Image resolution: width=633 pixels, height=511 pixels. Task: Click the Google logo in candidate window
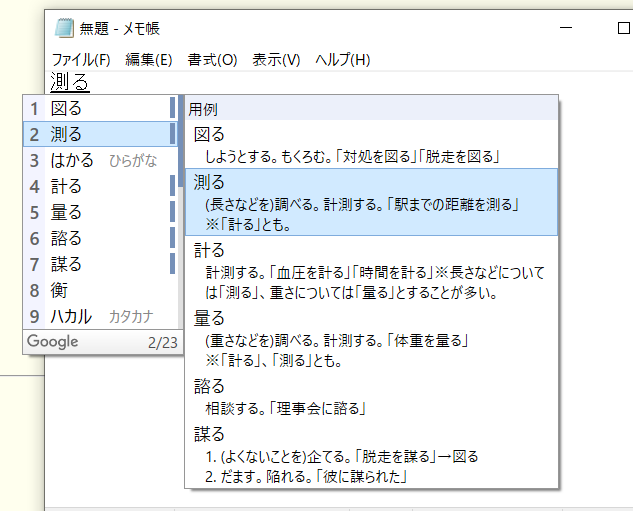[x=53, y=342]
